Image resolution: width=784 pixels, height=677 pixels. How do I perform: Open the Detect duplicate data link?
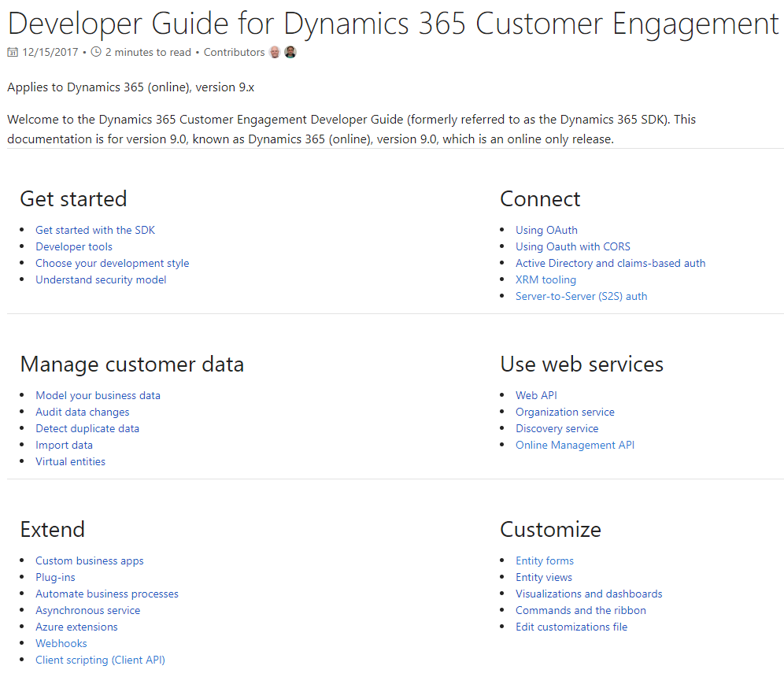[x=87, y=428]
